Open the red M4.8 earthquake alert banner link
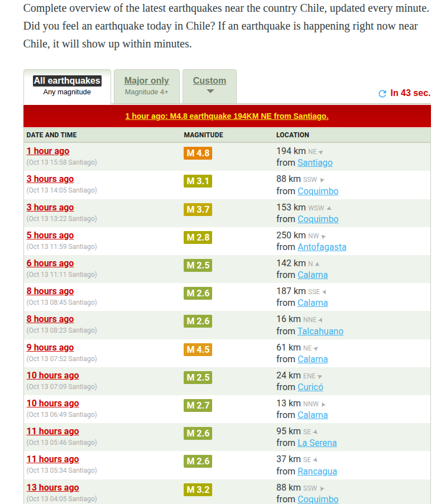 [x=227, y=116]
